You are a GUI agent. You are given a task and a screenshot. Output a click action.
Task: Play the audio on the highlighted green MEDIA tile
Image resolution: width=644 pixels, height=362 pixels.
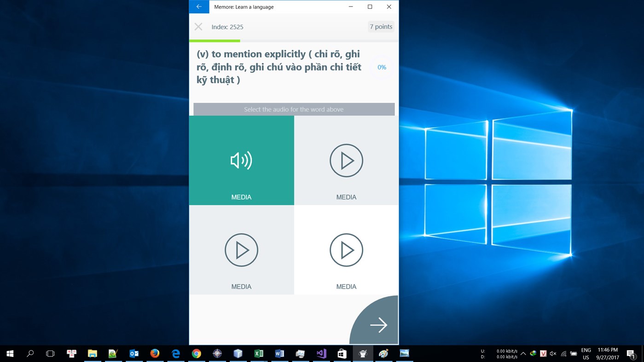pyautogui.click(x=241, y=160)
